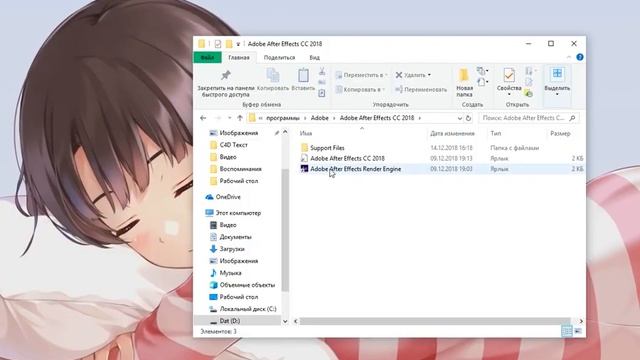Click the Вставить clipboard icon

(303, 76)
